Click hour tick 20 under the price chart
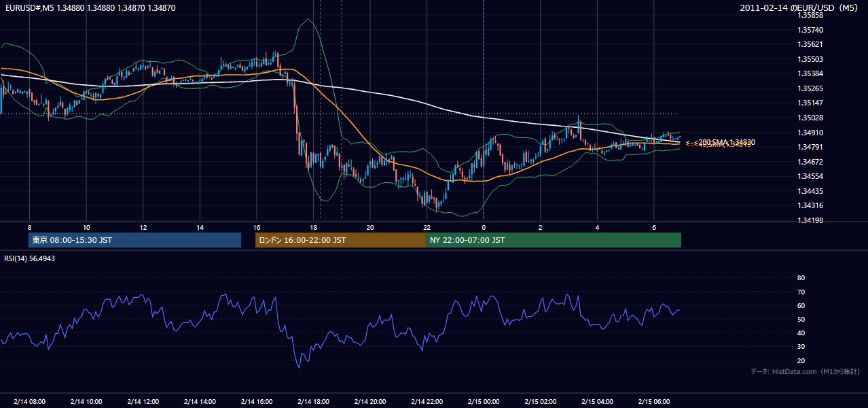The width and height of the screenshot is (868, 408). click(x=370, y=227)
